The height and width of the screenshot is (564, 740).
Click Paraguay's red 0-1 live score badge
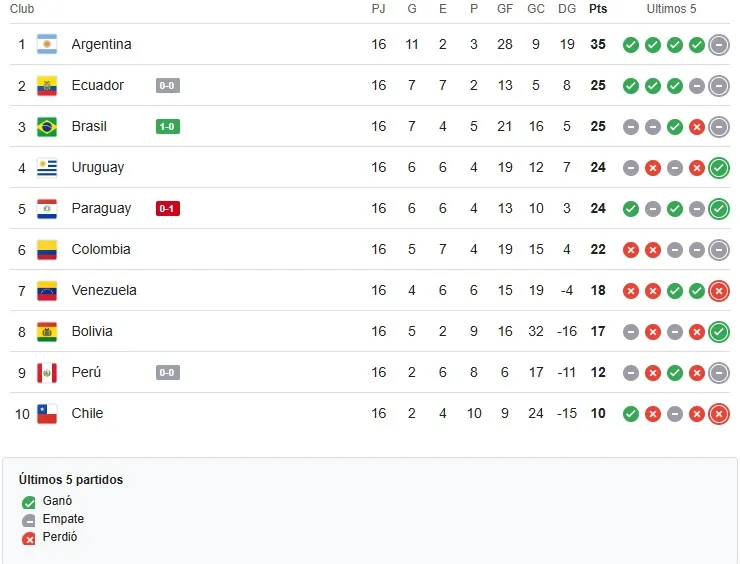[x=167, y=209]
